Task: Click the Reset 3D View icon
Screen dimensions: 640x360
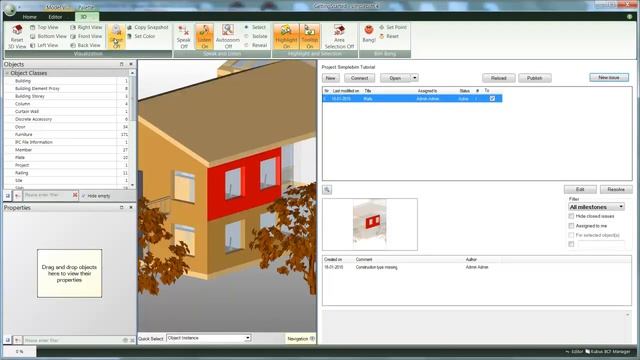Action: [x=17, y=36]
